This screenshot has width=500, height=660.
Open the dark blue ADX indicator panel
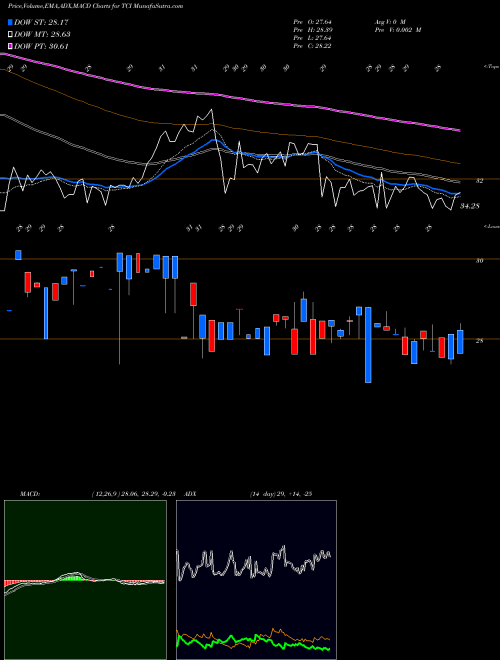pos(256,580)
